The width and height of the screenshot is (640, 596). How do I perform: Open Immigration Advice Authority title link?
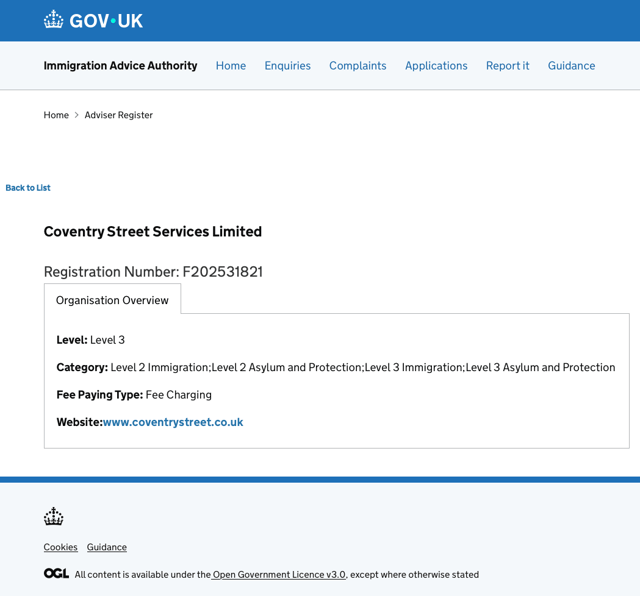120,66
